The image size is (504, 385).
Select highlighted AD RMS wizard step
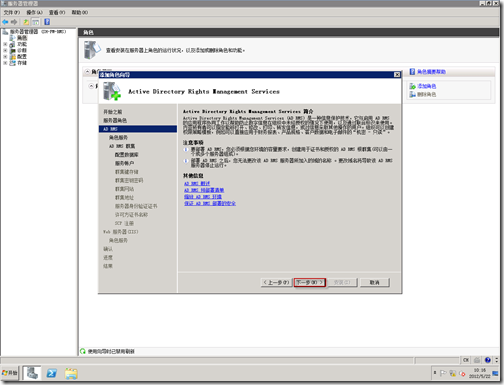(138, 129)
